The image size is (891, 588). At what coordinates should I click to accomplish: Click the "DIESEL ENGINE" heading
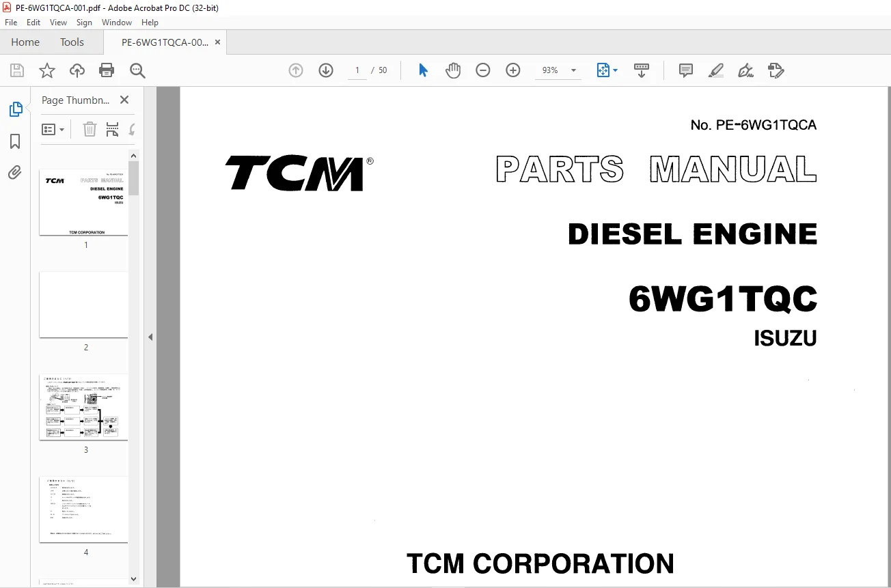692,234
